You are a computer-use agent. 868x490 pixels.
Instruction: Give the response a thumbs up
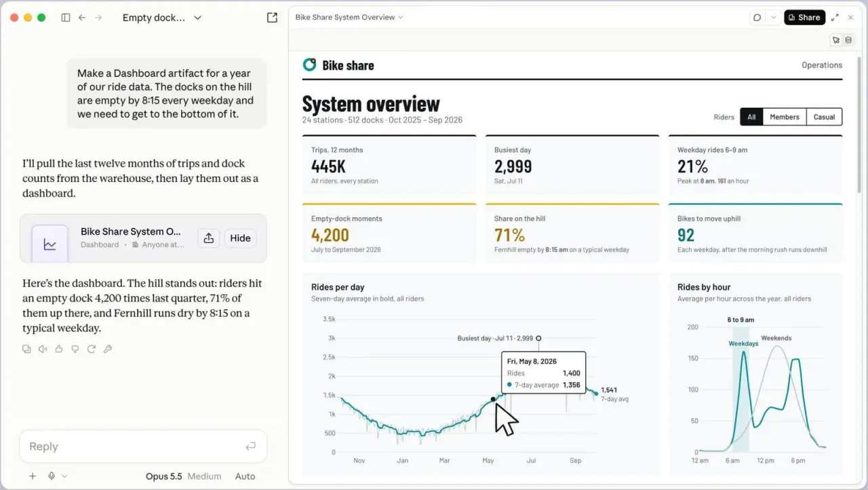[x=59, y=349]
